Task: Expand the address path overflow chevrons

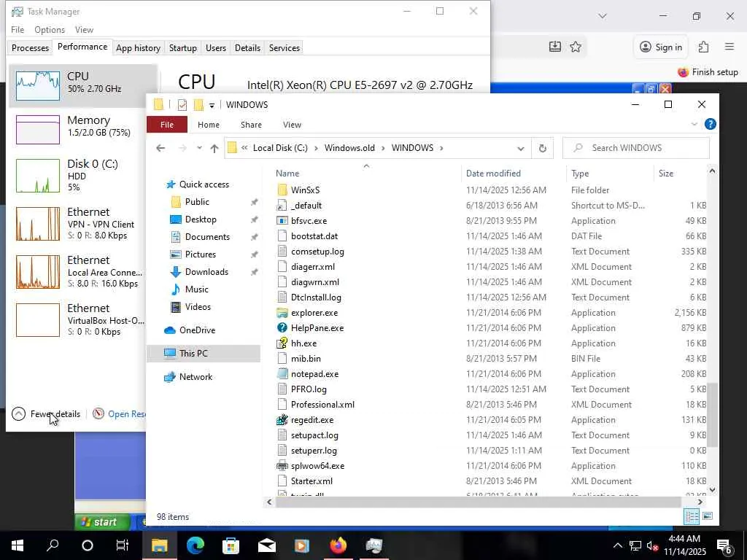Action: point(244,147)
